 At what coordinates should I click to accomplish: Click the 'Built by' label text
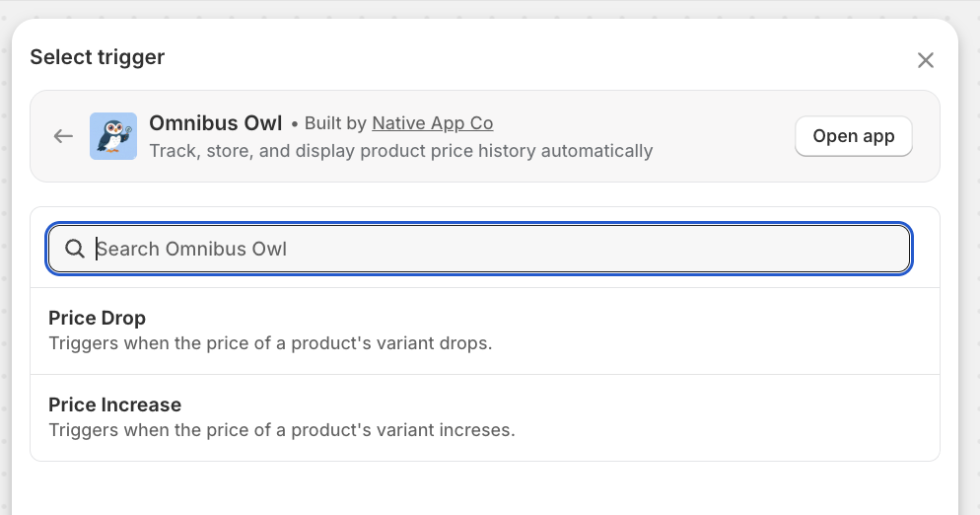point(336,123)
